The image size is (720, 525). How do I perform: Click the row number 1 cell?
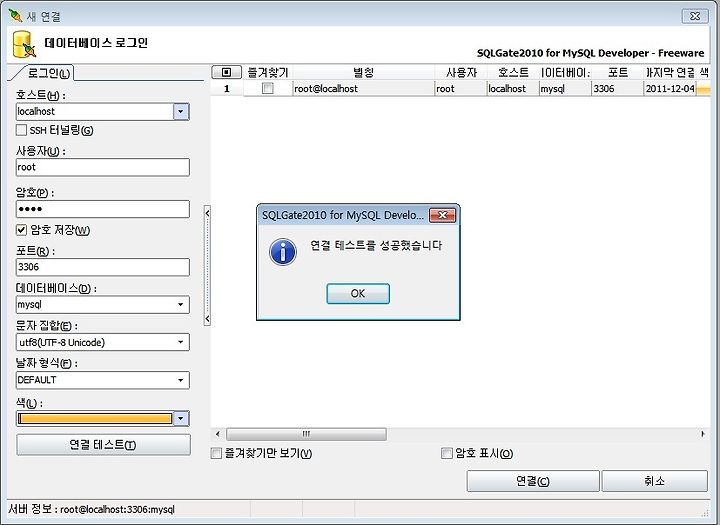pyautogui.click(x=227, y=89)
